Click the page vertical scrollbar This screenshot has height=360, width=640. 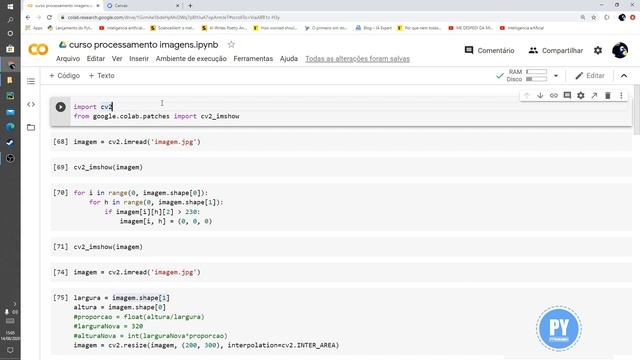[637, 109]
